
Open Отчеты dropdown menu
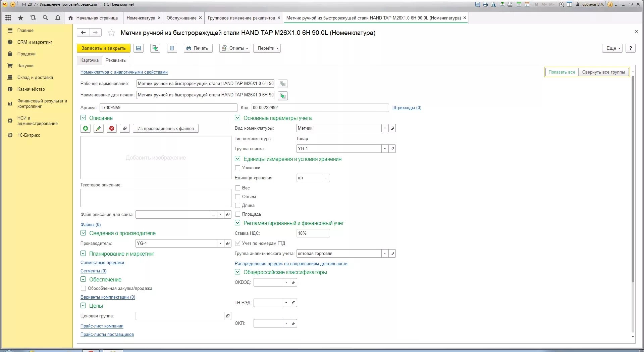coord(235,48)
